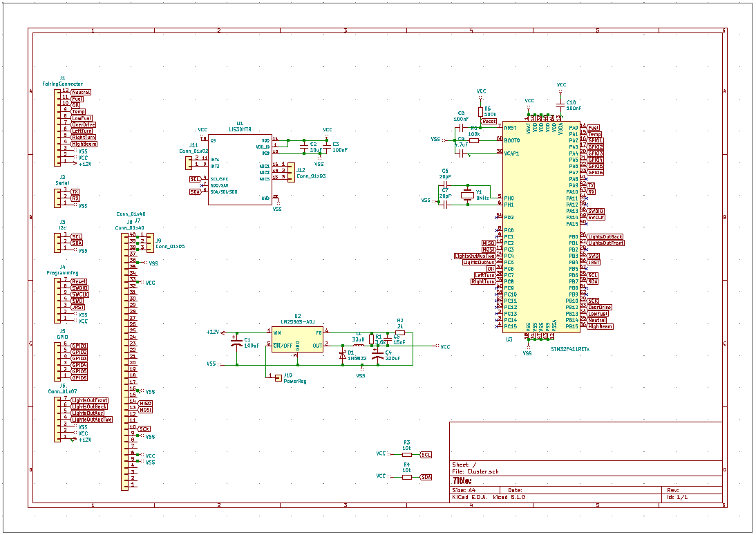Click resistor R6 100k near NRST
The image size is (756, 535).
click(480, 112)
